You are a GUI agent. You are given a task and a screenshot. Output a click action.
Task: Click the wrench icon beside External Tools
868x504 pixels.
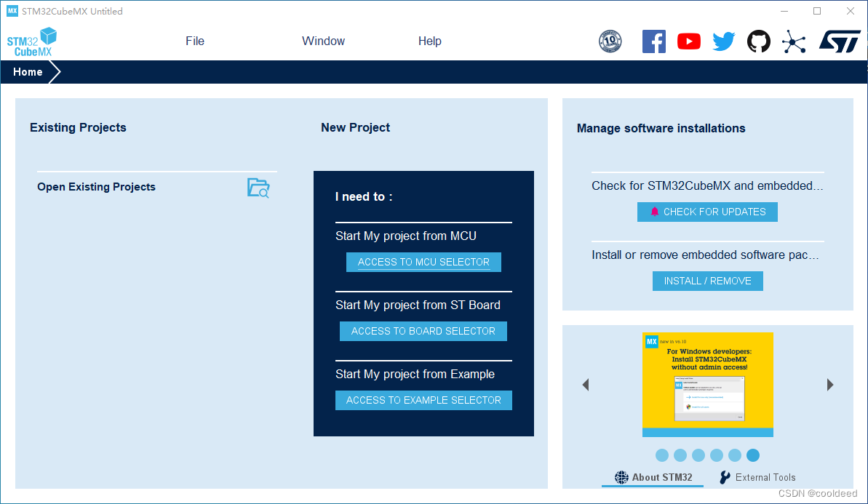(x=725, y=477)
